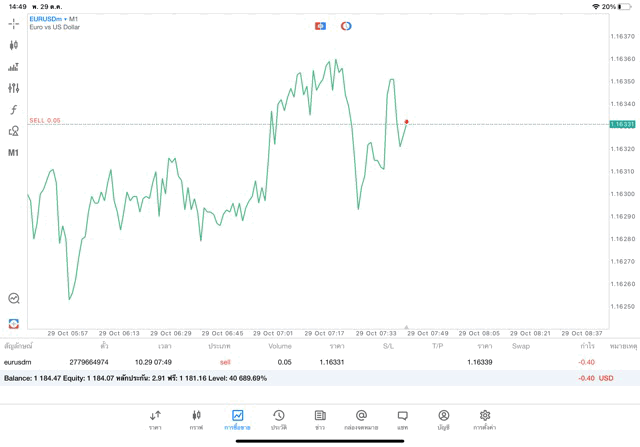The height and width of the screenshot is (447, 640).
Task: Click the SELL 0.05 order line label
Action: coord(45,120)
